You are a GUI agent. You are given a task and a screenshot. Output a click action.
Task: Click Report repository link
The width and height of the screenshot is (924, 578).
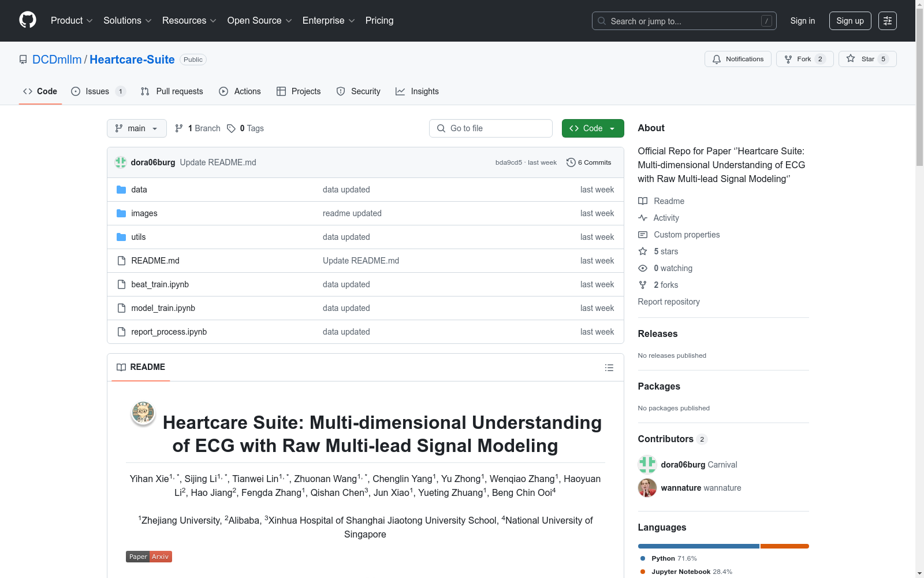pyautogui.click(x=669, y=302)
